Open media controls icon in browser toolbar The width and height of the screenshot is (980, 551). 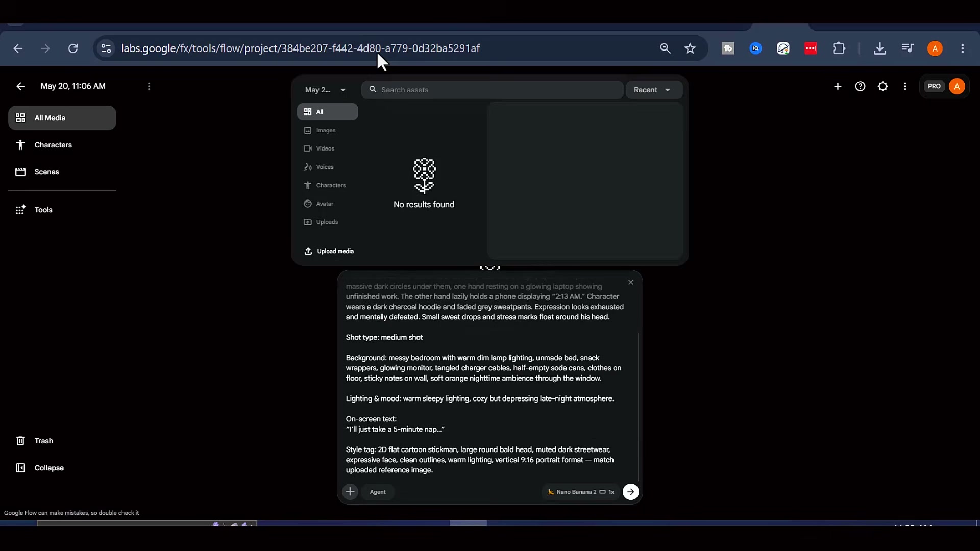(x=907, y=48)
